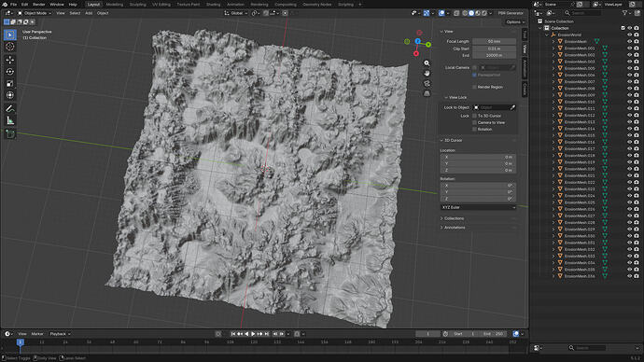Select the Transform tool
This screenshot has width=644, height=362.
pyautogui.click(x=10, y=95)
